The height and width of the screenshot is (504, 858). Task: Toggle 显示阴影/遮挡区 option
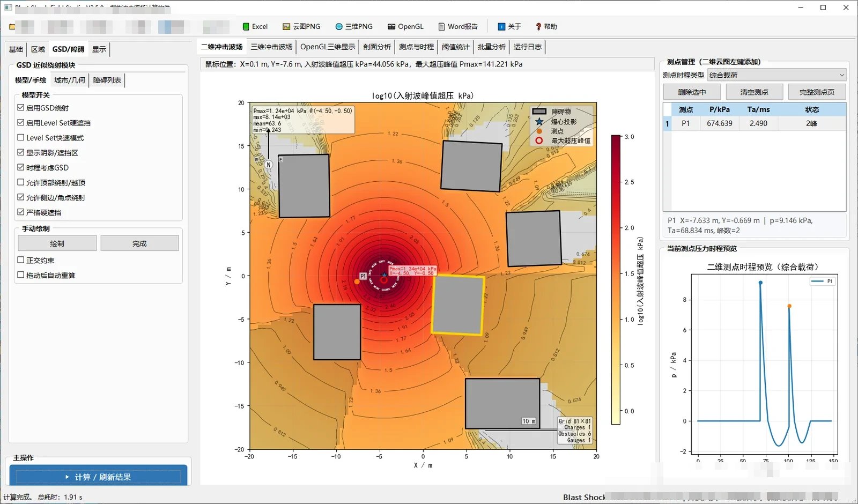[21, 153]
